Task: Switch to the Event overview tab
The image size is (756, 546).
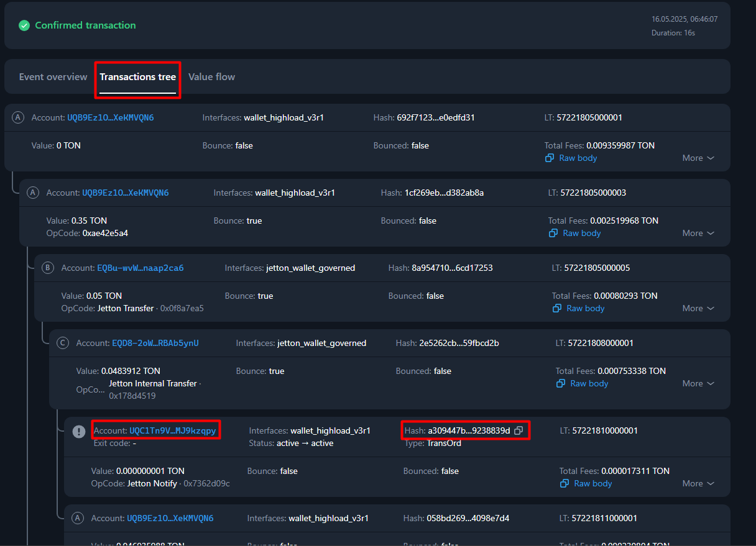Action: pyautogui.click(x=53, y=77)
